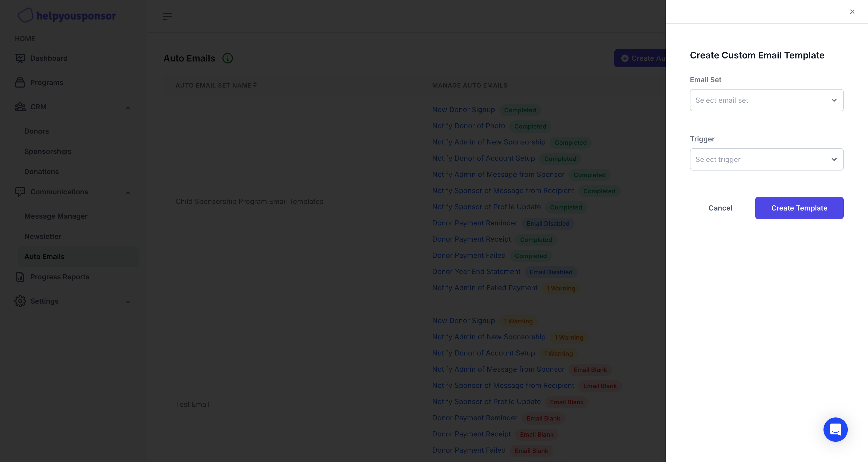868x462 pixels.
Task: Click the Programs box icon
Action: pos(20,82)
